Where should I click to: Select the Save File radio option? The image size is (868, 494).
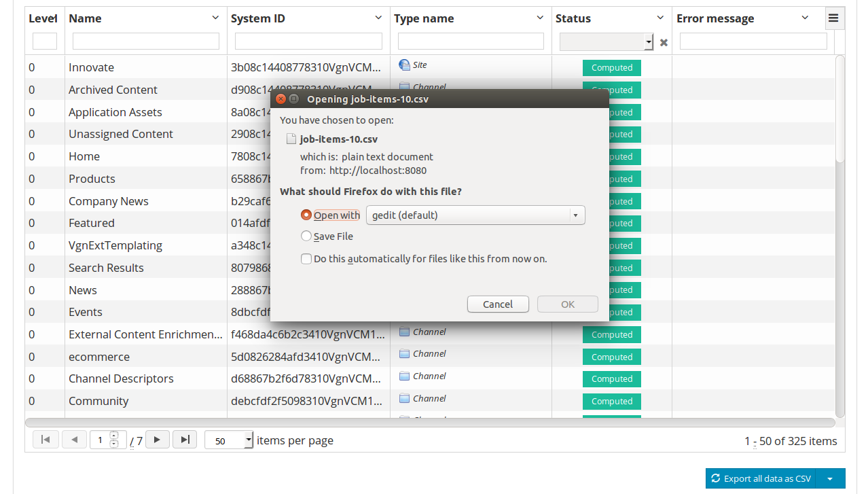pos(306,236)
